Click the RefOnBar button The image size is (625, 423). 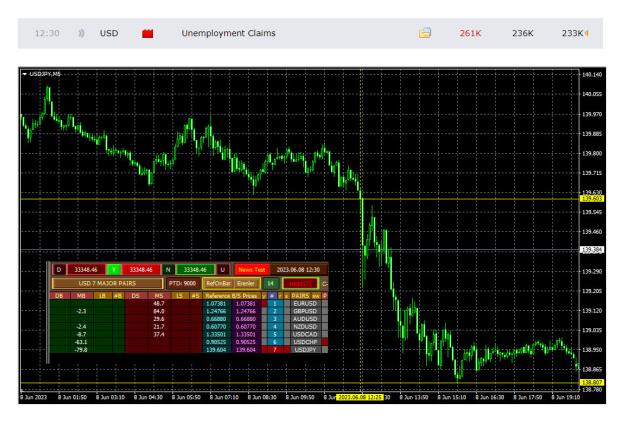click(x=218, y=283)
